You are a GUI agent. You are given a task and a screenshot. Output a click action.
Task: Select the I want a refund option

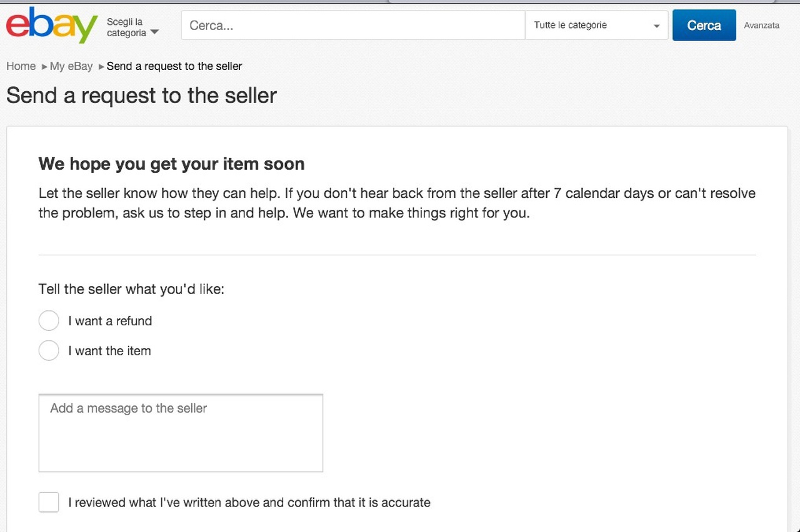pos(49,321)
